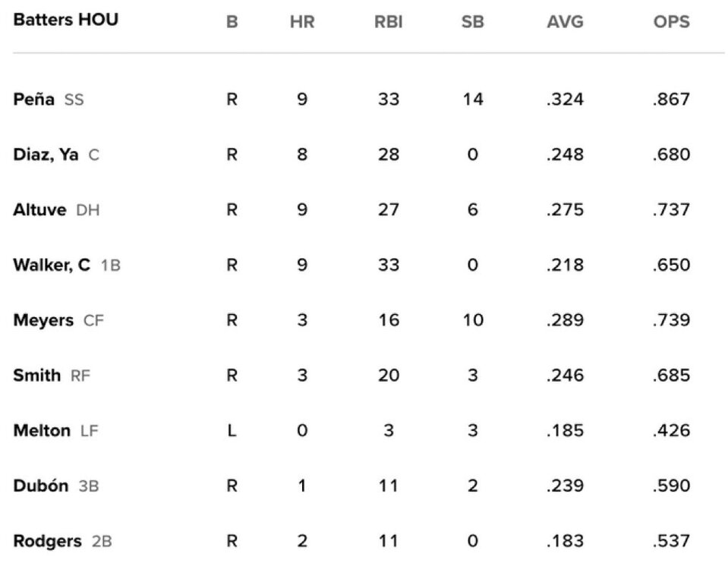The height and width of the screenshot is (569, 728).
Task: Open Peña's player profile link
Action: click(x=33, y=99)
